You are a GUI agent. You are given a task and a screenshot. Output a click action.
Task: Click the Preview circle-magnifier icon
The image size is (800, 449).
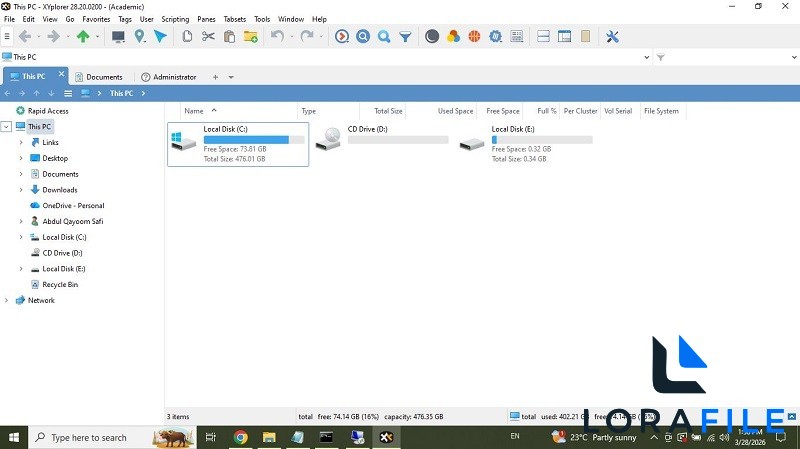coord(363,36)
